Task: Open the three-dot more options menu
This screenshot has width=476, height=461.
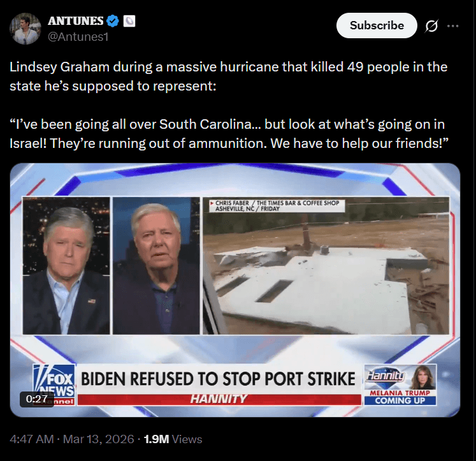Action: [452, 26]
